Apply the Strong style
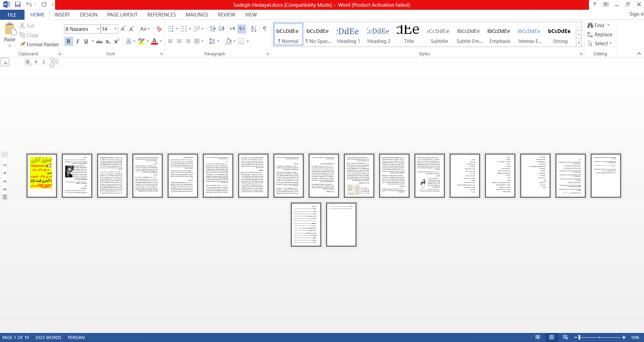 pos(560,35)
